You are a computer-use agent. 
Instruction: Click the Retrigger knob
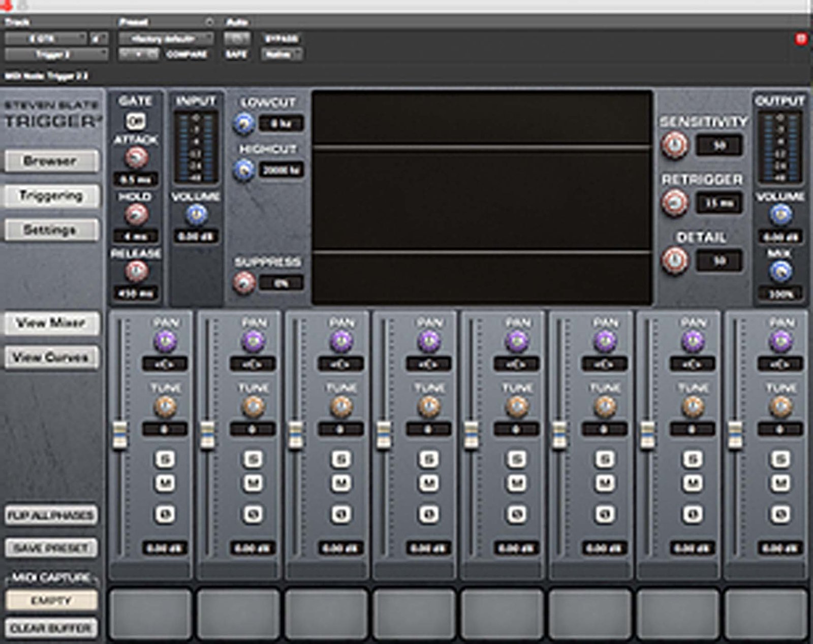click(x=675, y=203)
